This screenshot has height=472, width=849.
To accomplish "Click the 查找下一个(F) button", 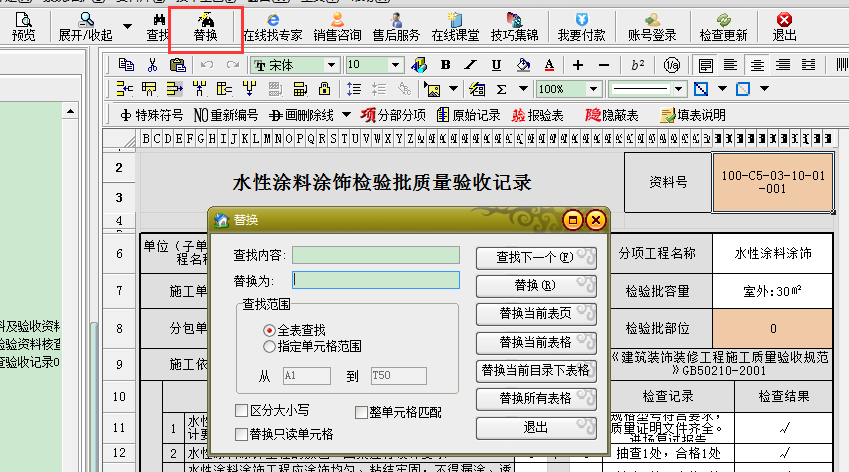I will click(536, 258).
